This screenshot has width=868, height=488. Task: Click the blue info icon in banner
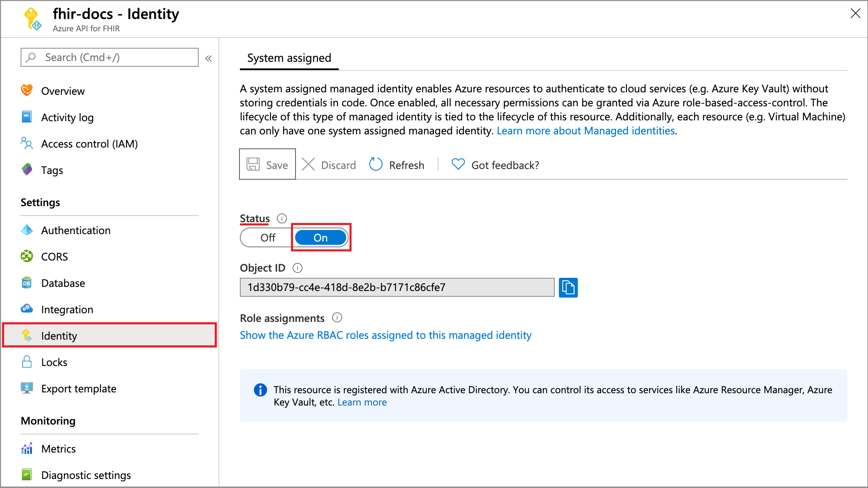(x=260, y=389)
